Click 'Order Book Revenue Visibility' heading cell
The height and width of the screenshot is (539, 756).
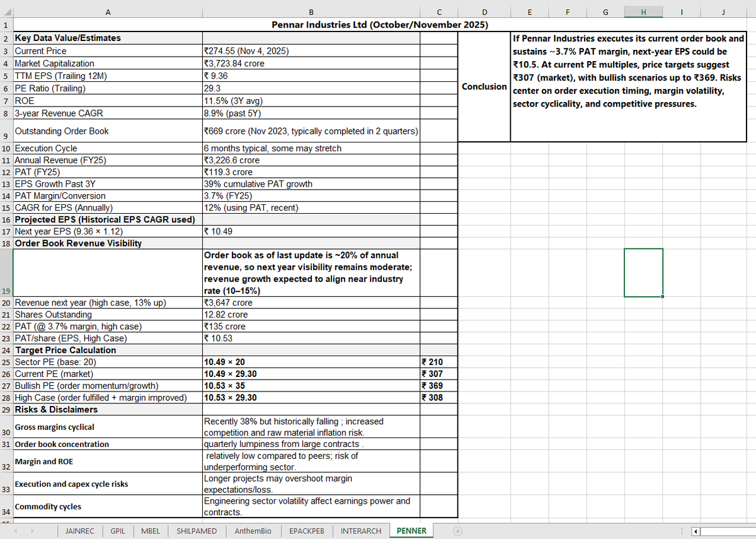tap(108, 243)
